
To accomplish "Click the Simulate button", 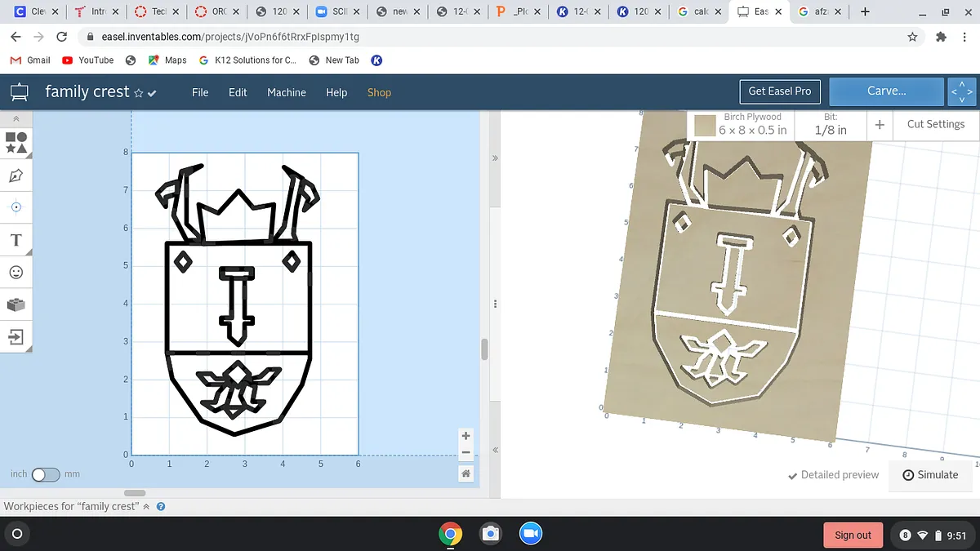I will (930, 475).
